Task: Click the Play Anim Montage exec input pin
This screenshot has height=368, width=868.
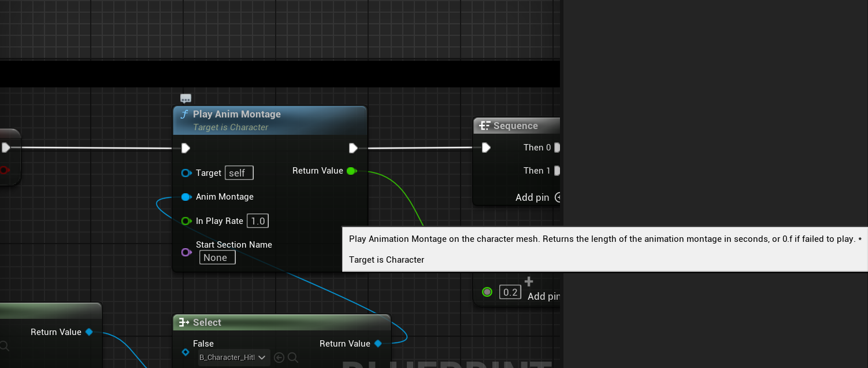Action: coord(186,148)
